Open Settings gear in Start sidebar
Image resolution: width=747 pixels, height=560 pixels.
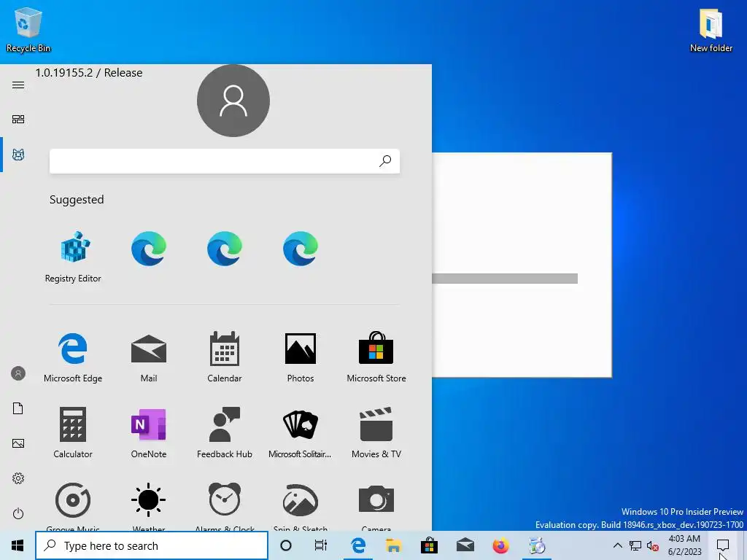pyautogui.click(x=18, y=478)
